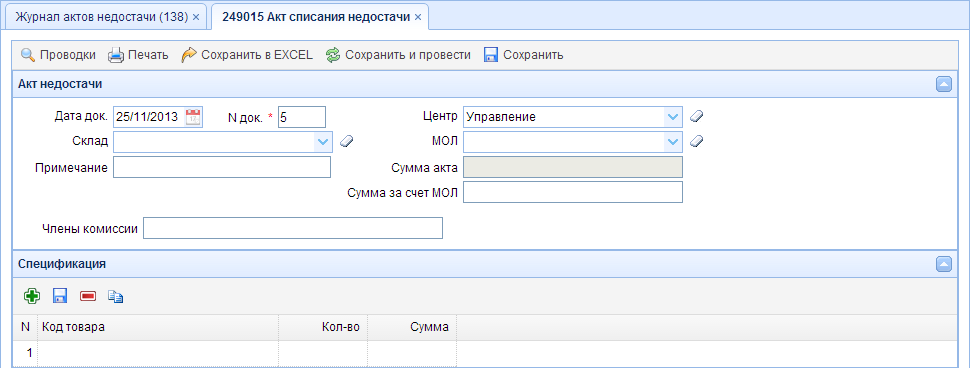This screenshot has width=970, height=368.
Task: Click the Сохранить floppy disk button
Action: 523,55
